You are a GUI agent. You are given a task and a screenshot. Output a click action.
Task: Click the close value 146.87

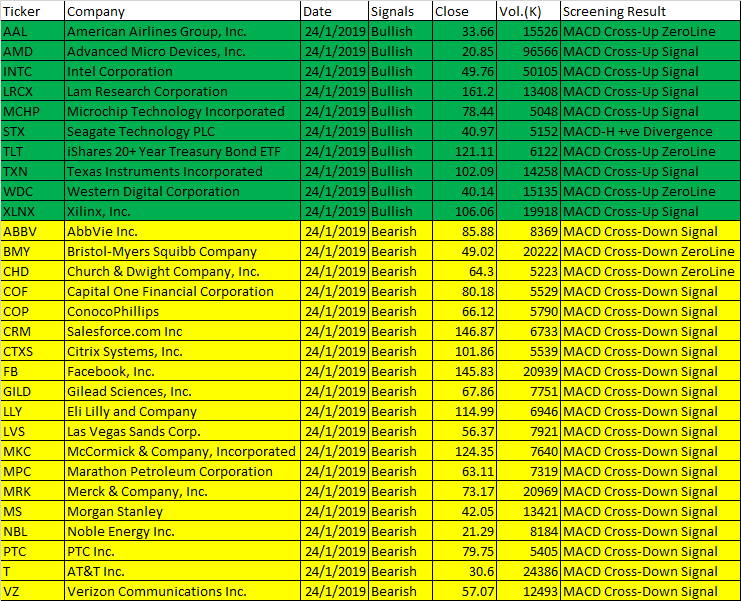click(464, 331)
